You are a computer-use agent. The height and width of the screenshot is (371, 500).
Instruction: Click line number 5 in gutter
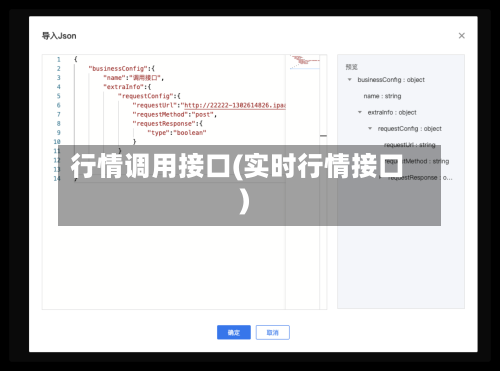tap(59, 96)
